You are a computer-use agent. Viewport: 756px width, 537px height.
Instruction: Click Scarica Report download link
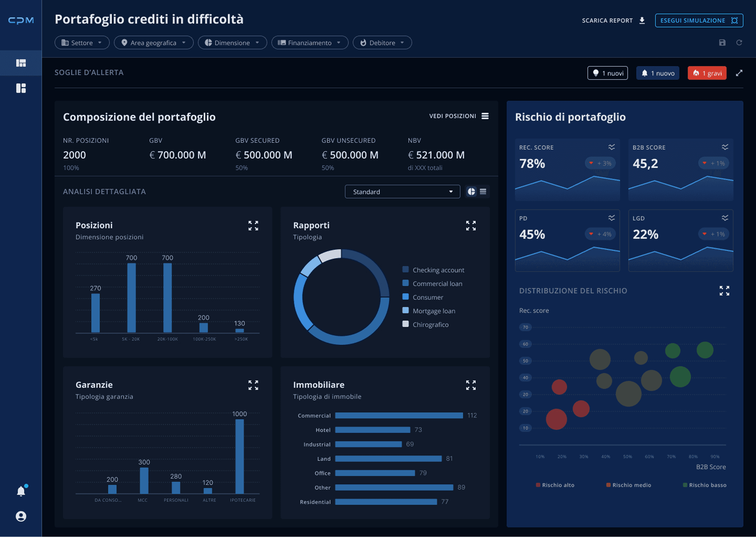[613, 20]
